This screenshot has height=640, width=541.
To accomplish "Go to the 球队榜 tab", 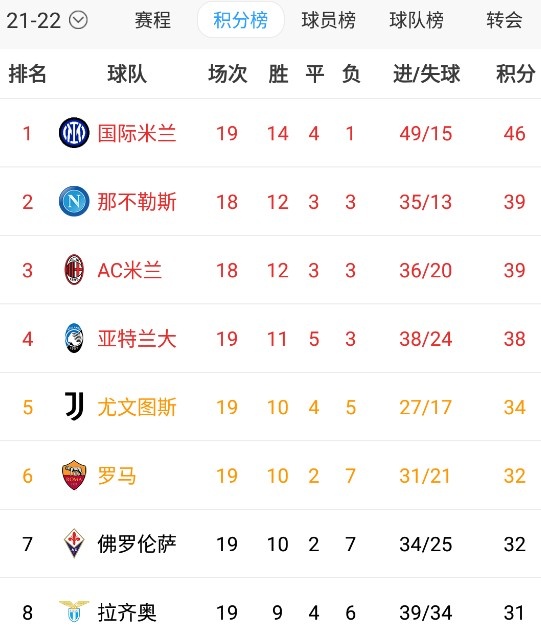I will pos(416,20).
